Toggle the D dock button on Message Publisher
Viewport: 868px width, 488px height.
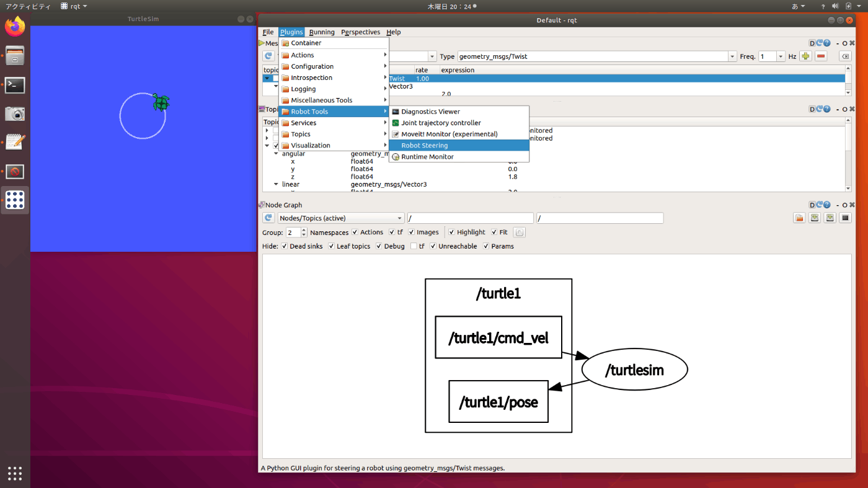pyautogui.click(x=812, y=43)
